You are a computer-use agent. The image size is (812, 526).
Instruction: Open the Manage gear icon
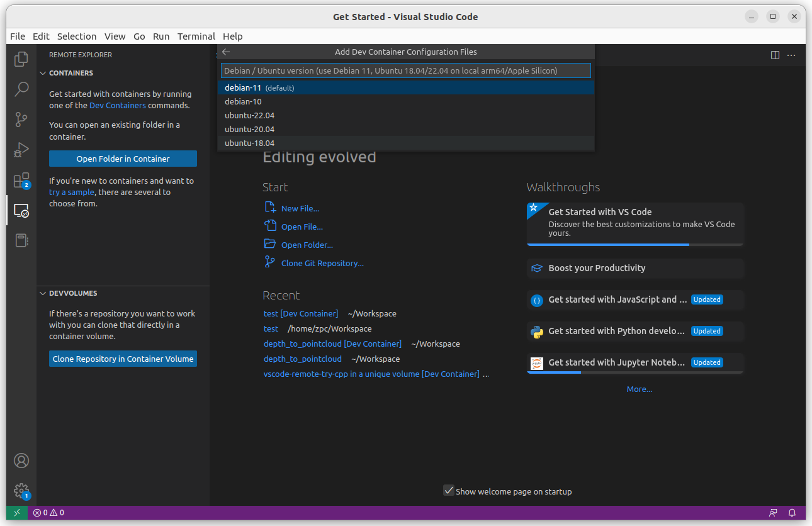pos(21,491)
